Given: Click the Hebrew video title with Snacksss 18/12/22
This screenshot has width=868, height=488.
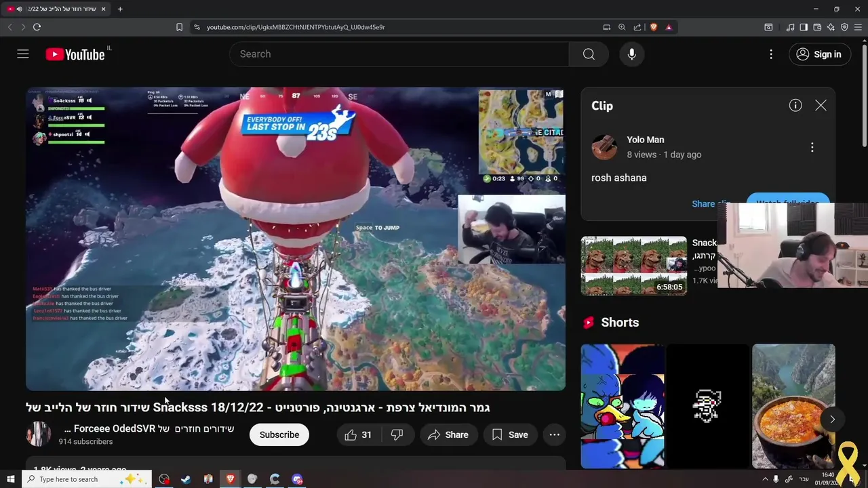Looking at the screenshot, I should click(x=258, y=407).
